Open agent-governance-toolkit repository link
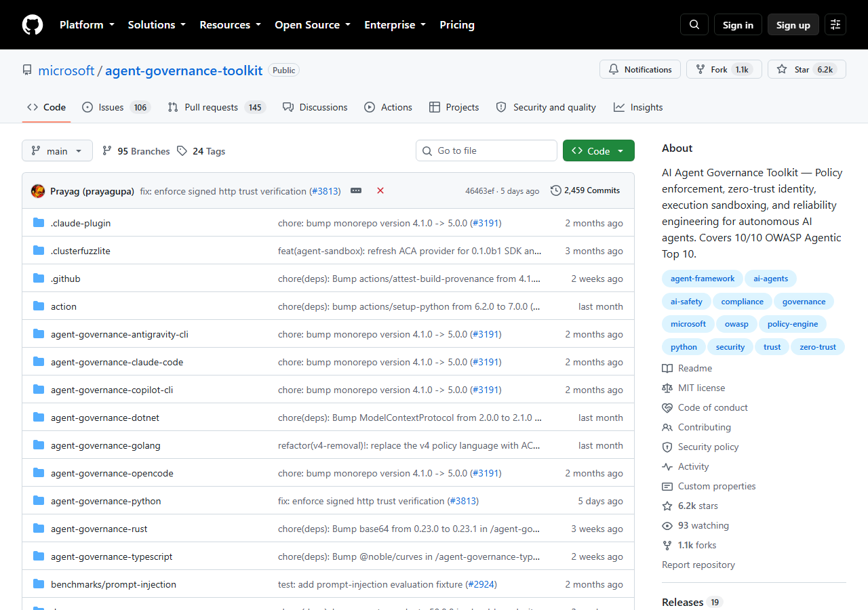Screen dimensions: 868x610 pos(184,70)
